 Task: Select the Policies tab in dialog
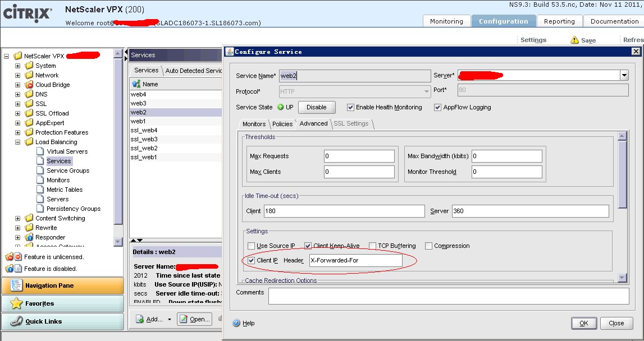(282, 124)
